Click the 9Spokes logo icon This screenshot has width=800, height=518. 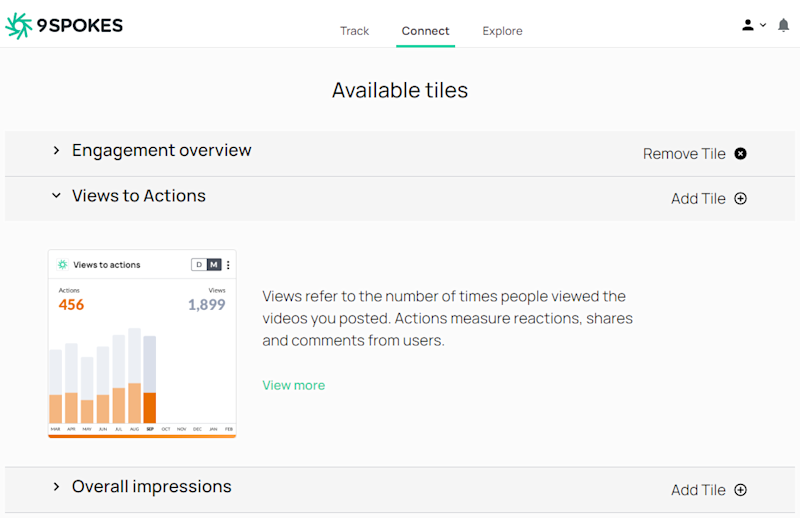point(18,26)
